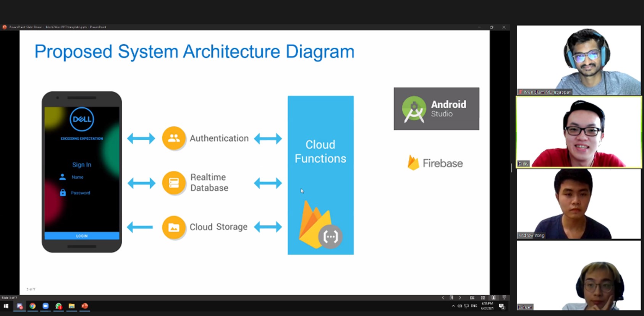Select the Reading View icon in status bar
644x316 pixels.
coord(494,298)
